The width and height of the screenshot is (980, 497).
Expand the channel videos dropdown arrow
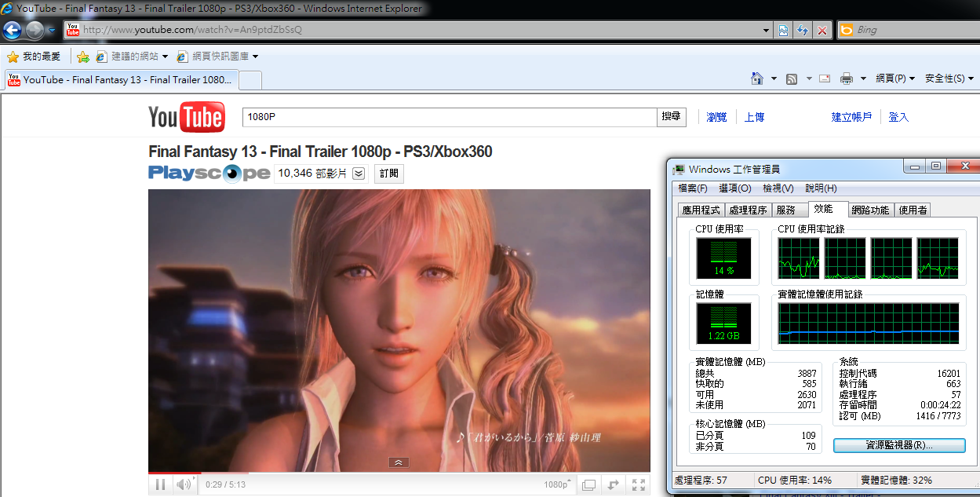click(x=359, y=174)
